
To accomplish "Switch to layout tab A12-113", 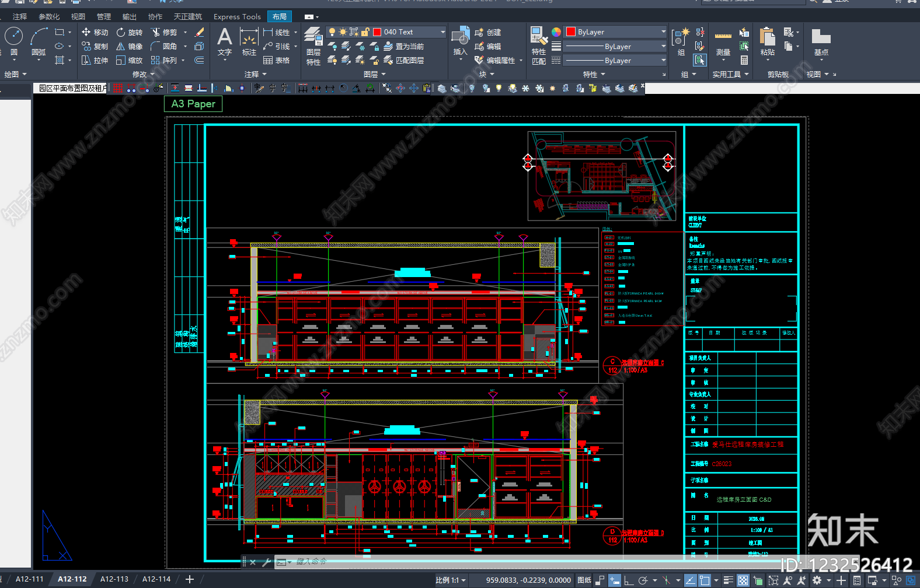I will [114, 579].
